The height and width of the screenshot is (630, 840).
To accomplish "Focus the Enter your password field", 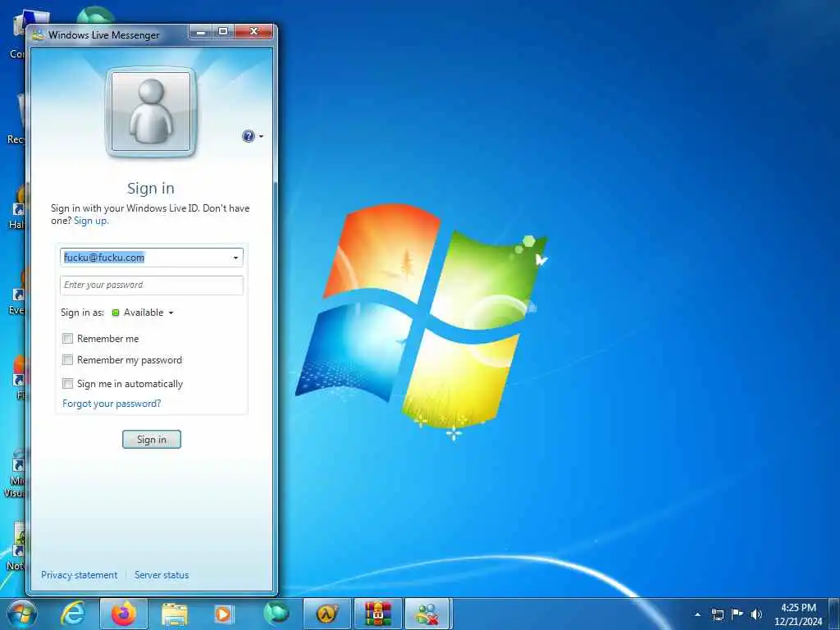I will [152, 285].
